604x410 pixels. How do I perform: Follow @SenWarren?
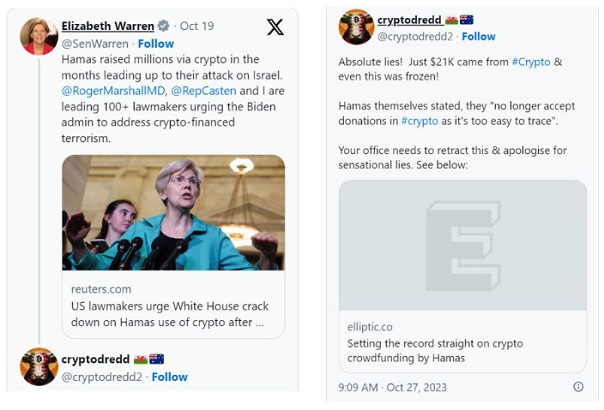coord(156,44)
